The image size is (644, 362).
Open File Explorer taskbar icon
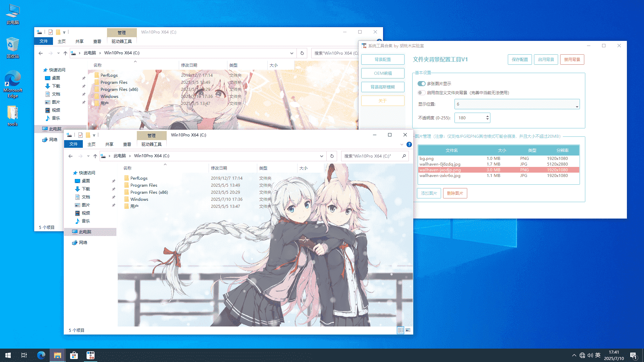57,355
